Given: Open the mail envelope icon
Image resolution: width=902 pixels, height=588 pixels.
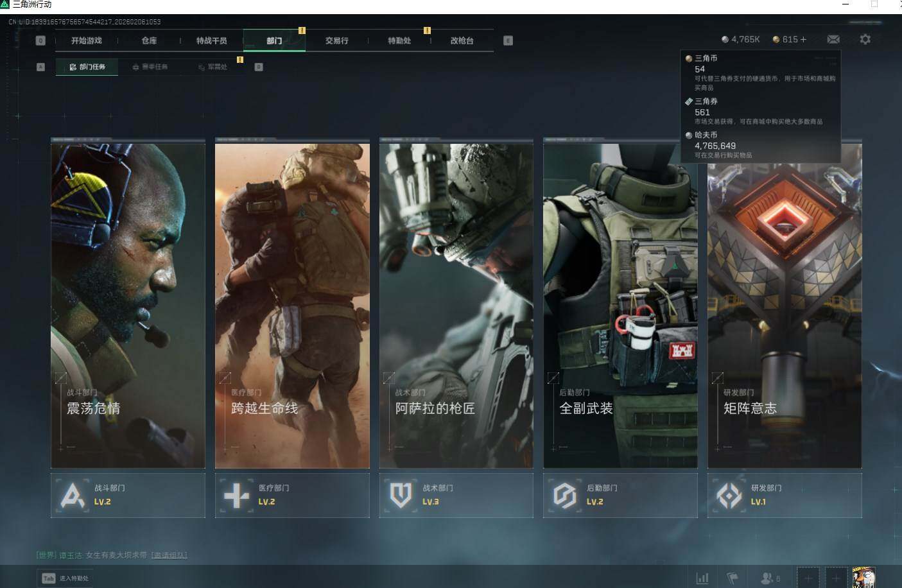Looking at the screenshot, I should 833,39.
